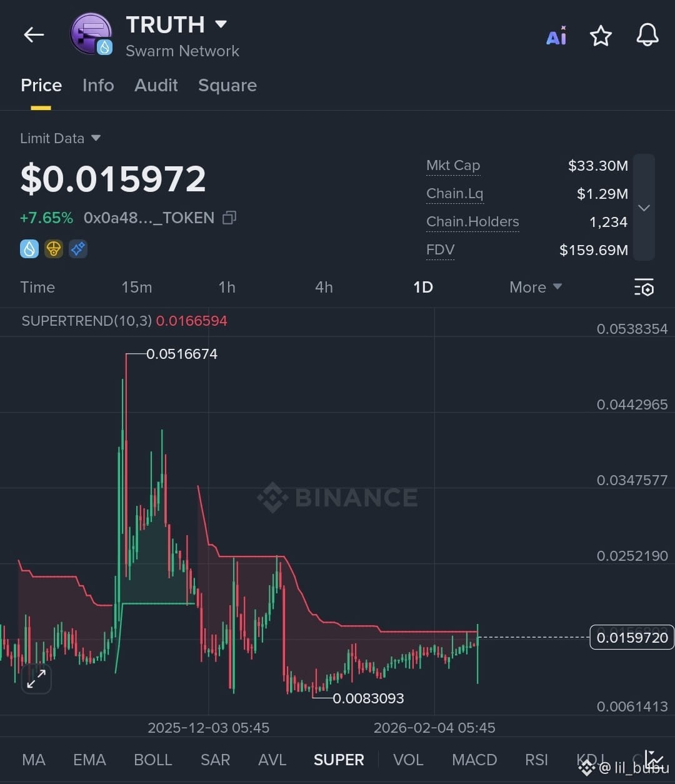This screenshot has height=784, width=675.
Task: Tap the $33.30M market cap value
Action: click(598, 166)
